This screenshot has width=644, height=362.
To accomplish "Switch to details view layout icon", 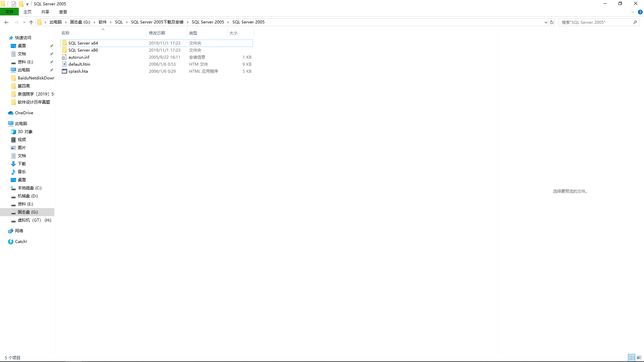I will [632, 358].
